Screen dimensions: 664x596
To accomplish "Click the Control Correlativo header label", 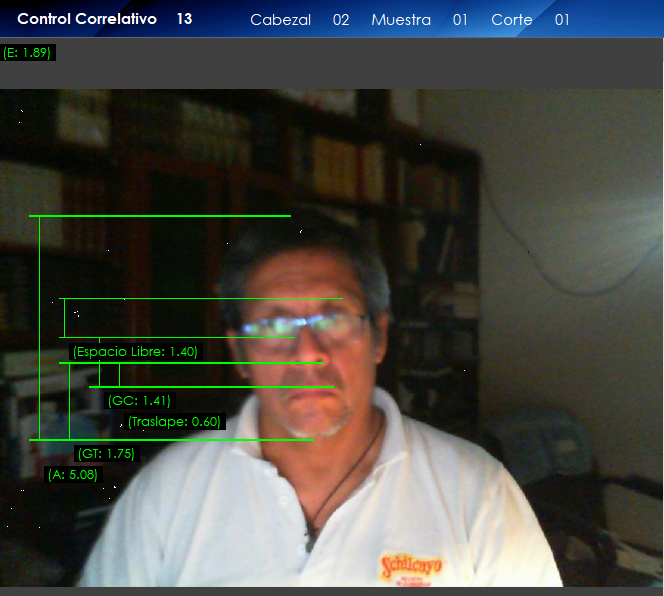I will 87,19.
